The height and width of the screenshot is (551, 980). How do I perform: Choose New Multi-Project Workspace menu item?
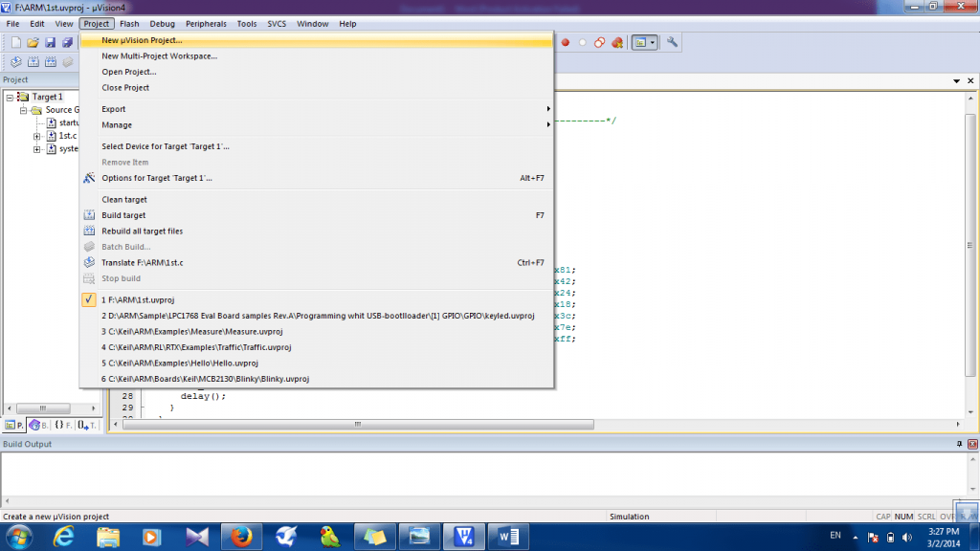[x=316, y=55]
